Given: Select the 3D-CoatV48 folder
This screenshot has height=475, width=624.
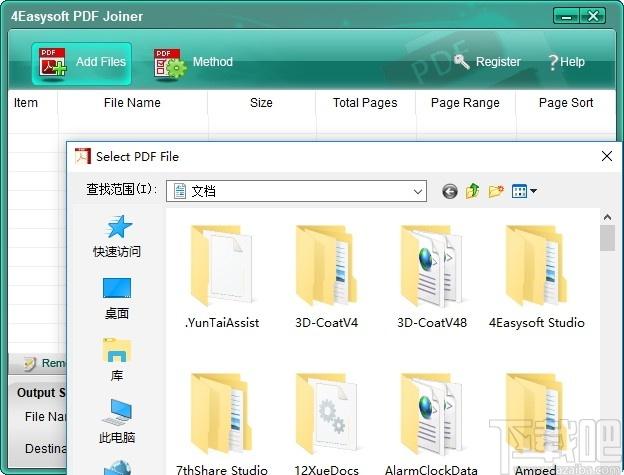Looking at the screenshot, I should tap(432, 277).
